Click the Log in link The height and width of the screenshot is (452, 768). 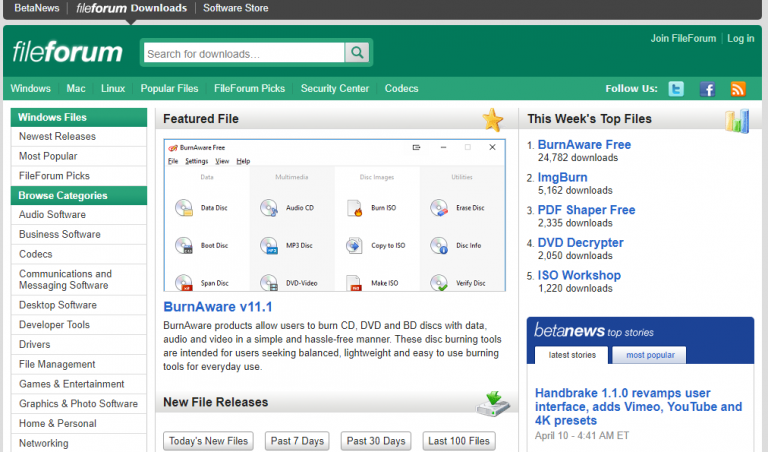click(740, 38)
